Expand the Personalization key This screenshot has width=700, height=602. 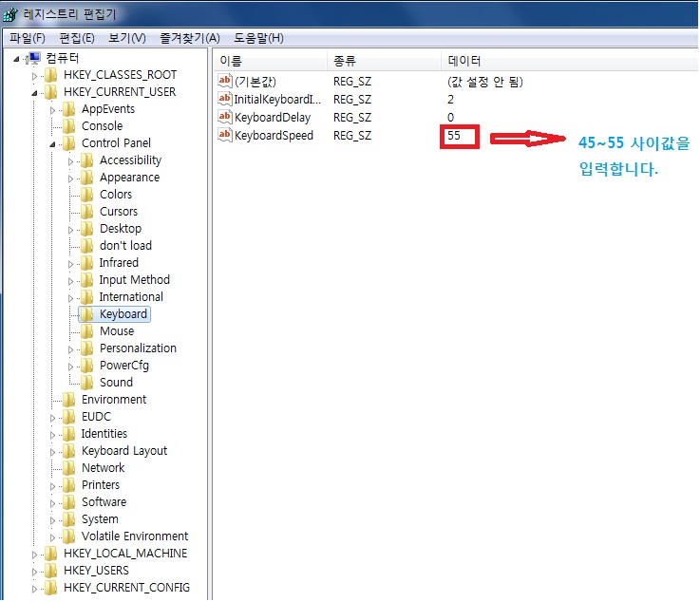click(70, 349)
